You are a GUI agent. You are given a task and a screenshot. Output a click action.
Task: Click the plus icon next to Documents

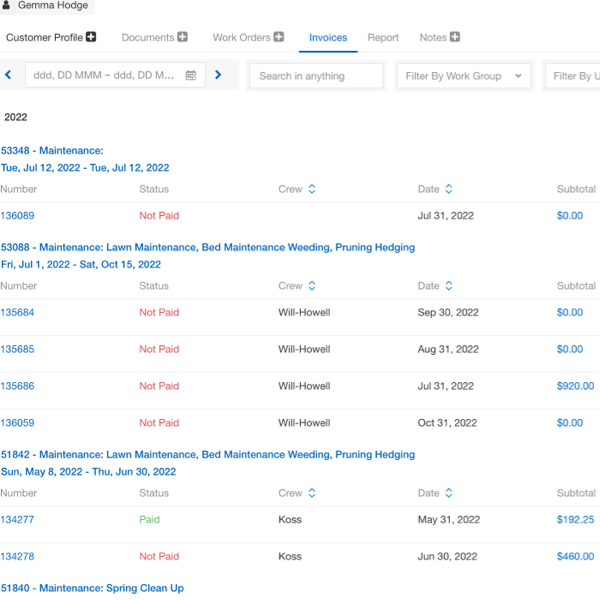(183, 37)
